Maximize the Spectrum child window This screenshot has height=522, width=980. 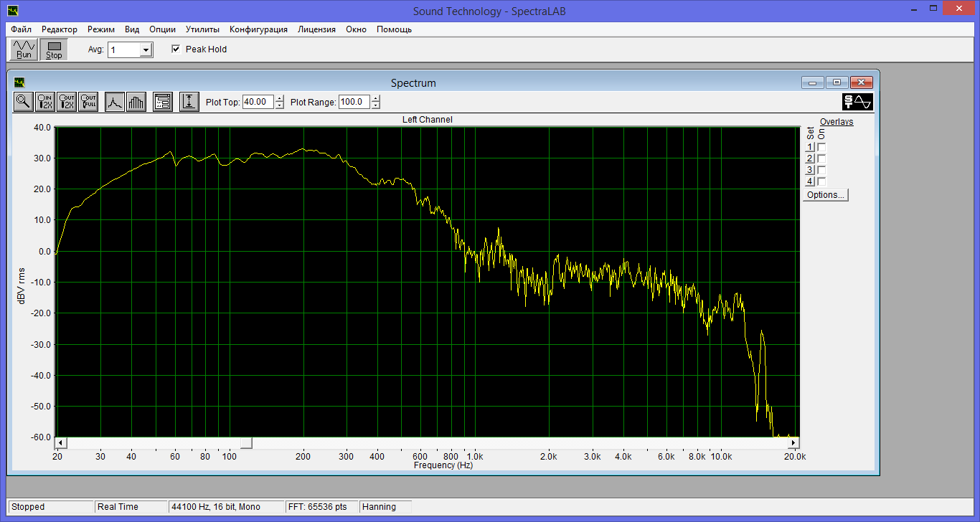point(837,82)
